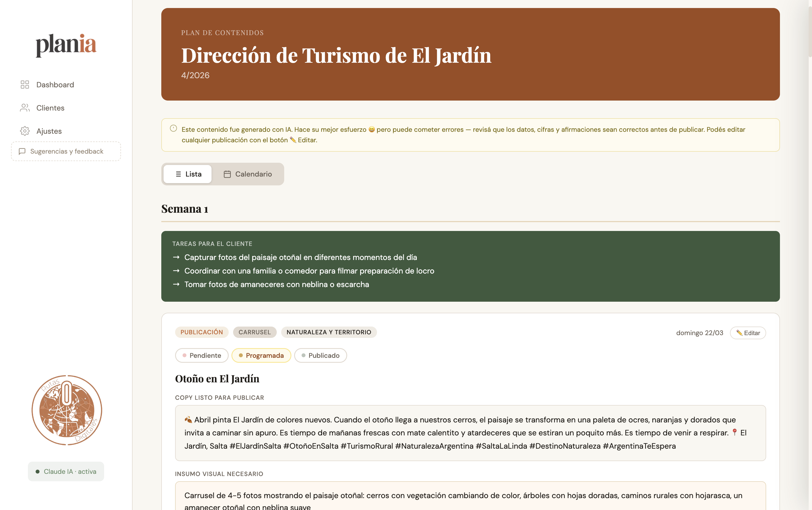Select the NATURALEZA Y TERRITORIO tag
Viewport: 812px width, 510px height.
tap(329, 332)
